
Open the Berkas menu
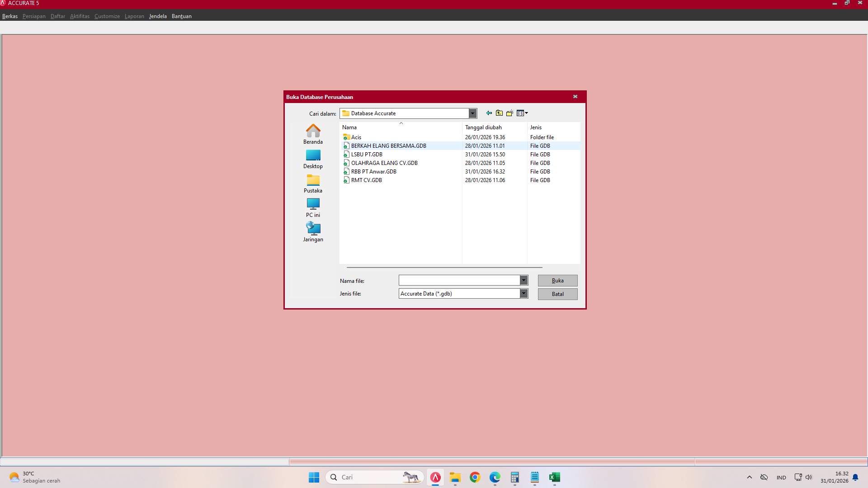(9, 16)
